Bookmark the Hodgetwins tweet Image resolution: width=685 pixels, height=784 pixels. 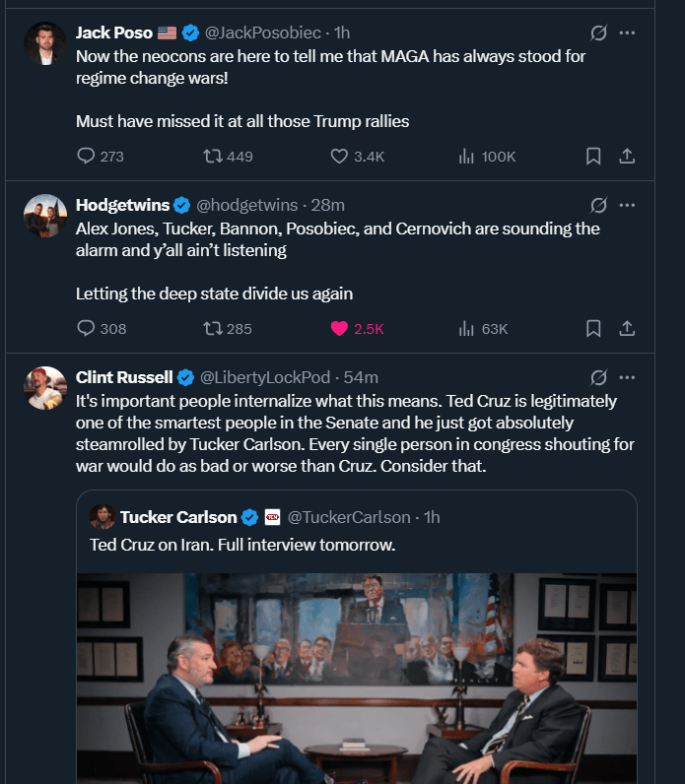pos(593,328)
